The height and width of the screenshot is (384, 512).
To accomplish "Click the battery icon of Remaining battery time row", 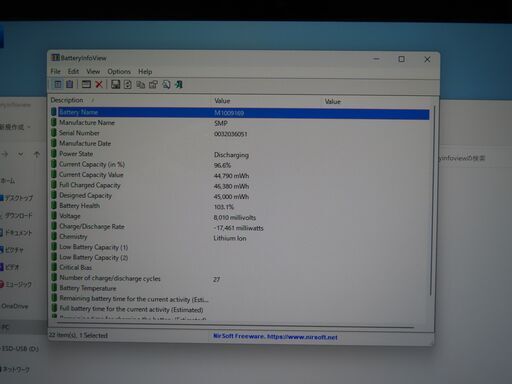I will pyautogui.click(x=54, y=298).
